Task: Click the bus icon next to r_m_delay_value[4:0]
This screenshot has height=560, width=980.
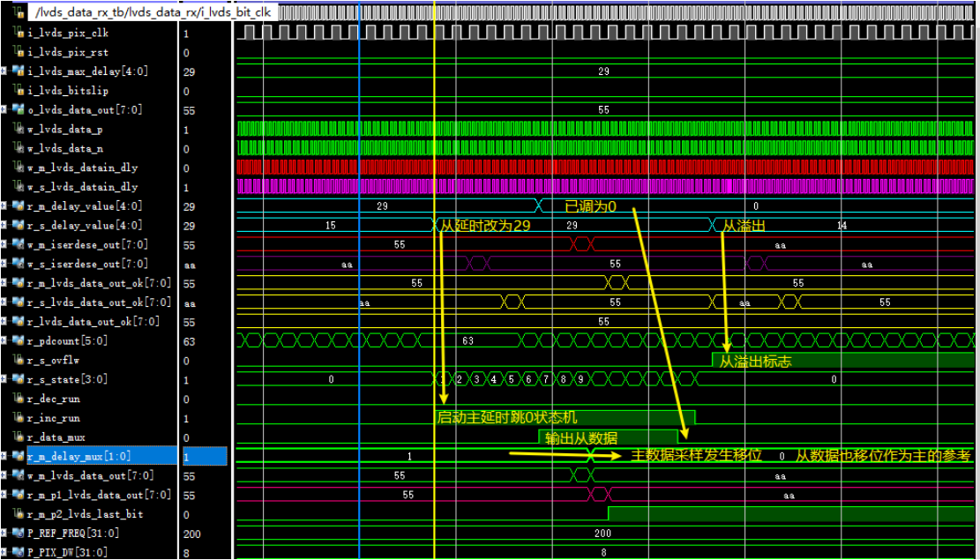Action: pyautogui.click(x=18, y=206)
